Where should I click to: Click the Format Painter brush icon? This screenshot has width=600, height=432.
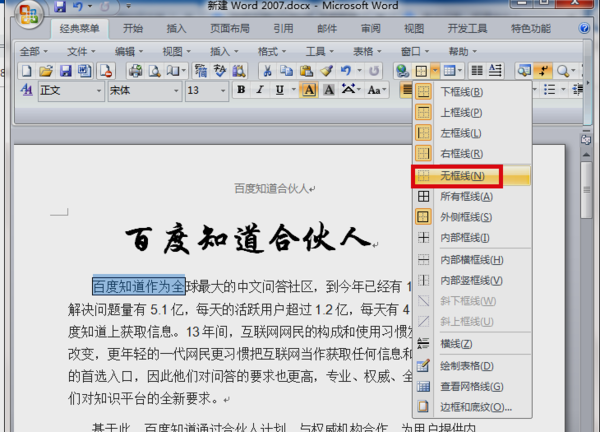326,71
